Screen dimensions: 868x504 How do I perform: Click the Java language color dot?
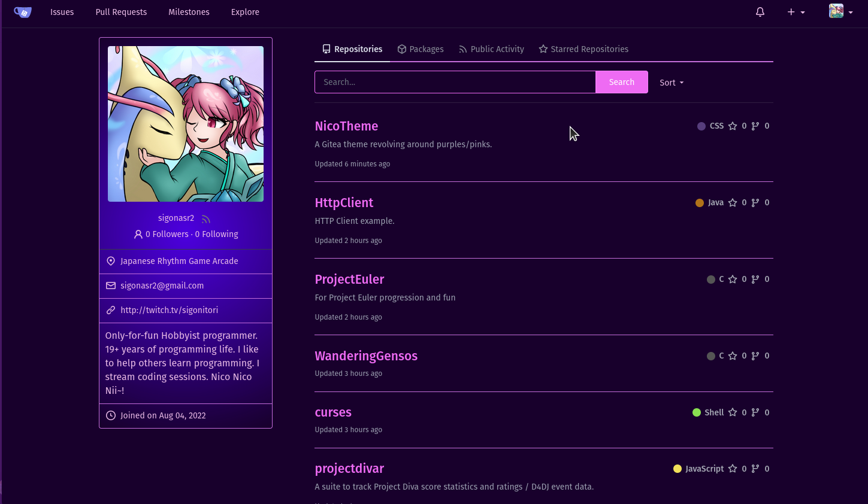pyautogui.click(x=700, y=203)
